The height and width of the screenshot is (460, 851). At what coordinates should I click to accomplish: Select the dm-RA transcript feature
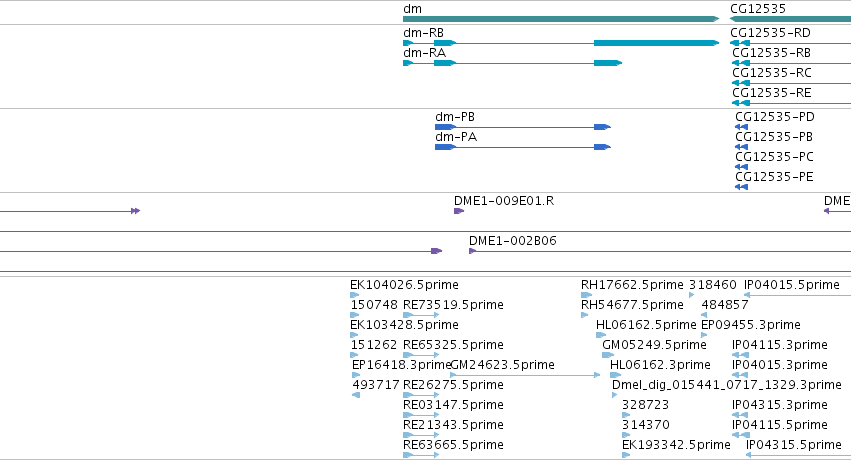512,63
